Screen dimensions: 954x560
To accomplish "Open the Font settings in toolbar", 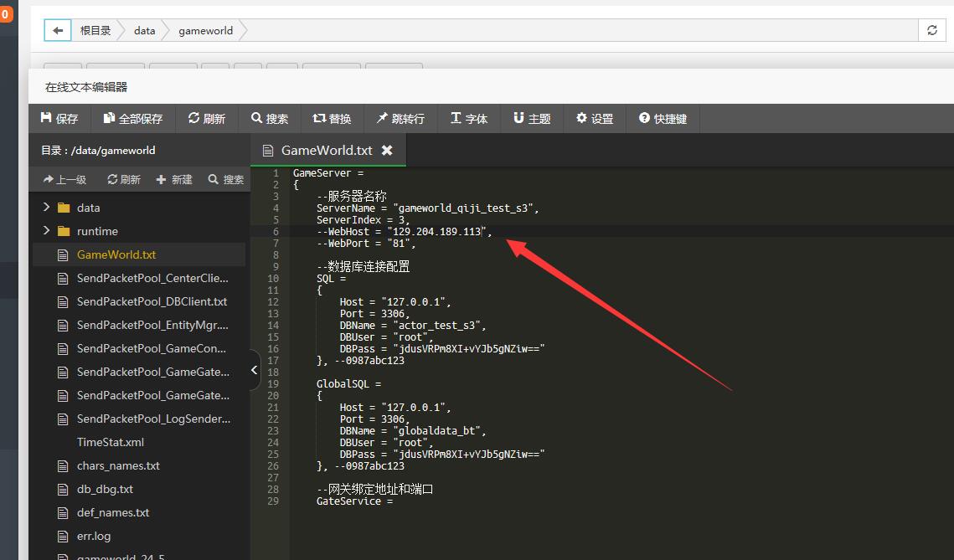I will coord(468,119).
